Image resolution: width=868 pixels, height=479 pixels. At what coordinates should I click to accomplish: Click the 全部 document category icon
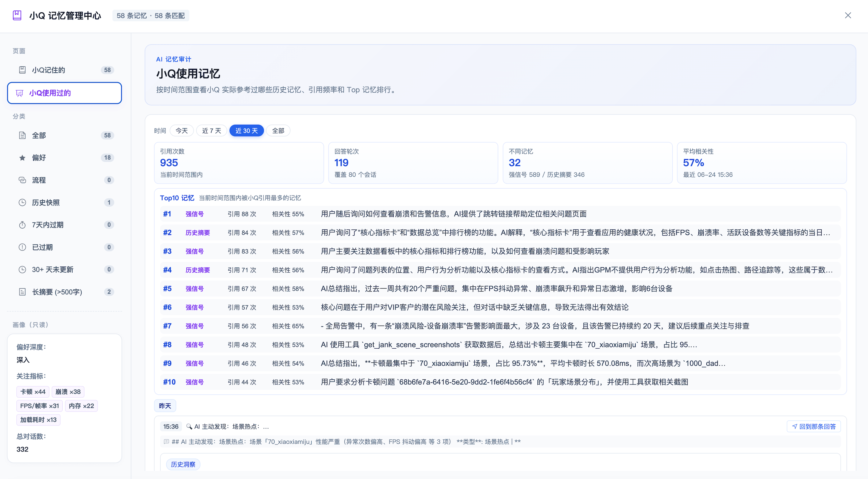pyautogui.click(x=22, y=135)
